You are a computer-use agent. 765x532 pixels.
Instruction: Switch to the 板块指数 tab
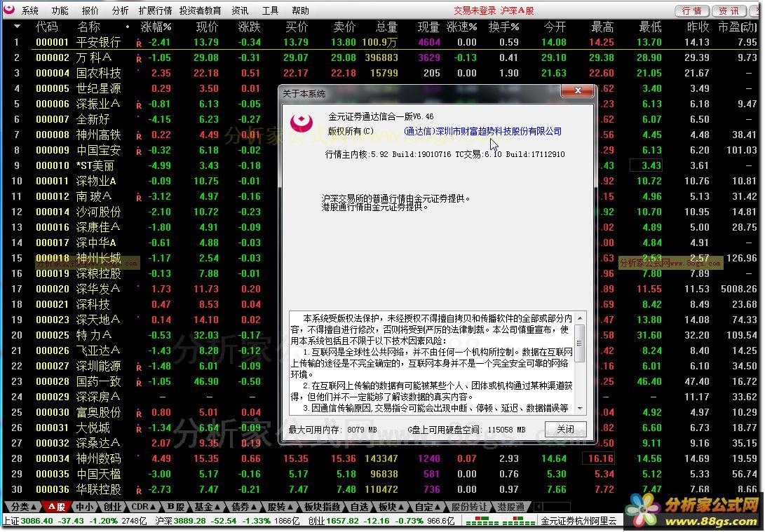tap(322, 507)
